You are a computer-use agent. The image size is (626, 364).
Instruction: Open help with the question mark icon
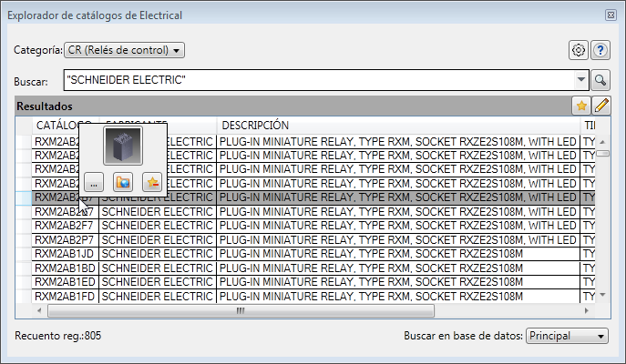tap(600, 50)
